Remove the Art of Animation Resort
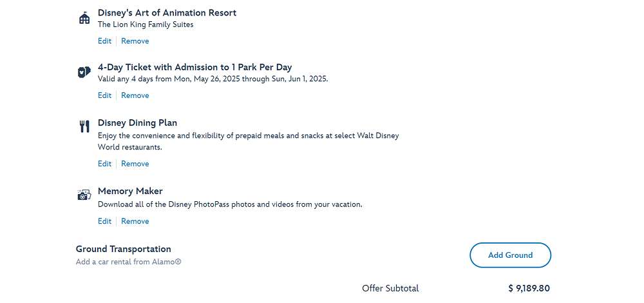This screenshot has width=644, height=303. tap(135, 41)
